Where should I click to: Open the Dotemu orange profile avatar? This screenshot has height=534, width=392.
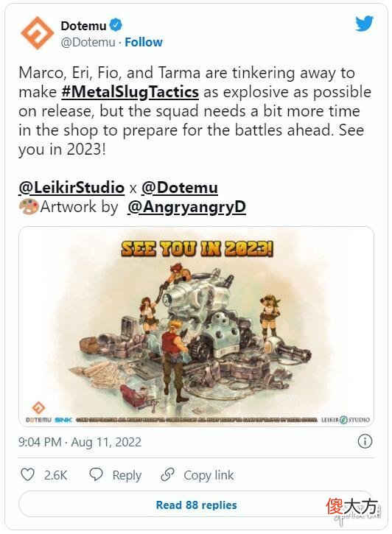(37, 33)
